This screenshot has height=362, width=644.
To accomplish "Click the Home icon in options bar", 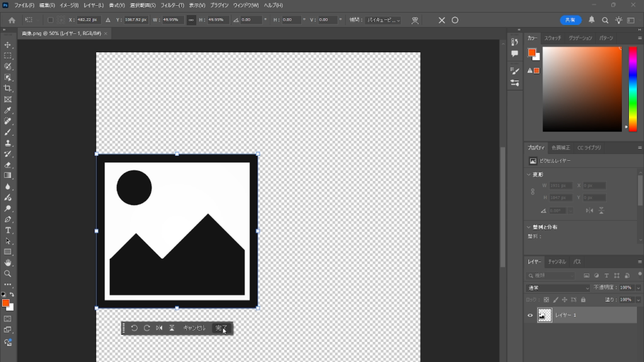I will (x=12, y=20).
